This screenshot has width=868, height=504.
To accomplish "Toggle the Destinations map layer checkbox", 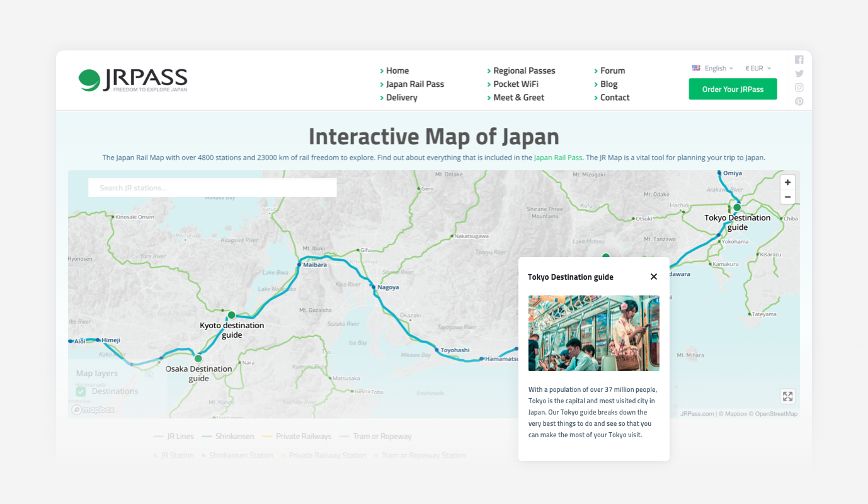I will coord(81,391).
